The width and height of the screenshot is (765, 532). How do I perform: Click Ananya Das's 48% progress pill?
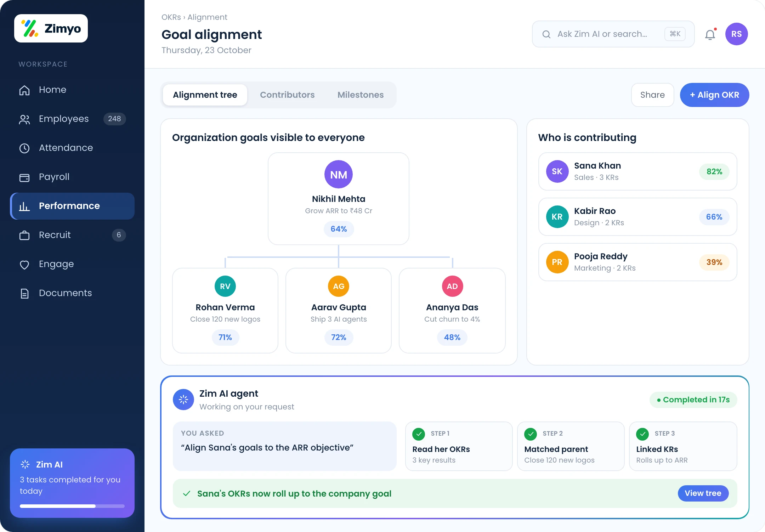pyautogui.click(x=452, y=338)
